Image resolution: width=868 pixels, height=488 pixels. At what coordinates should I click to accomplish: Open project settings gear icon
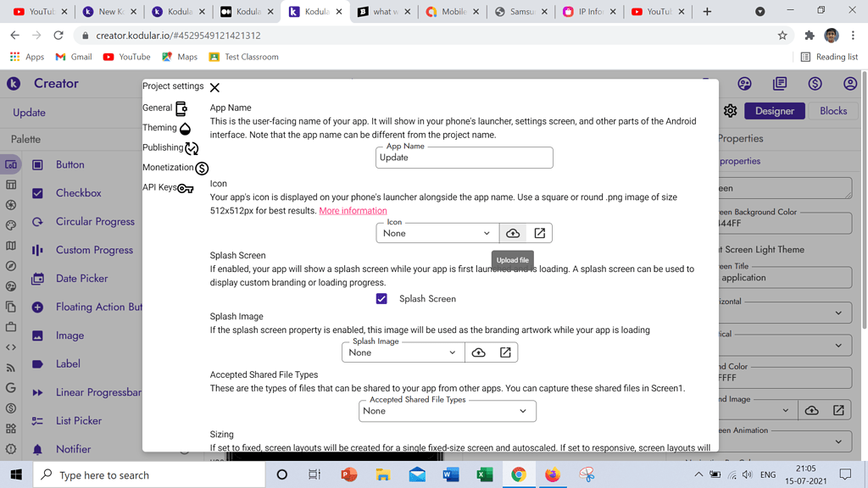[730, 111]
